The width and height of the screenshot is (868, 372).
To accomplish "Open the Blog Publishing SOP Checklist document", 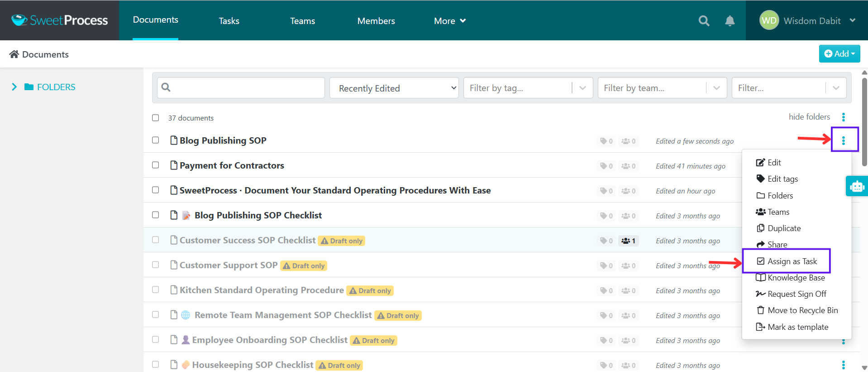I will coord(258,215).
